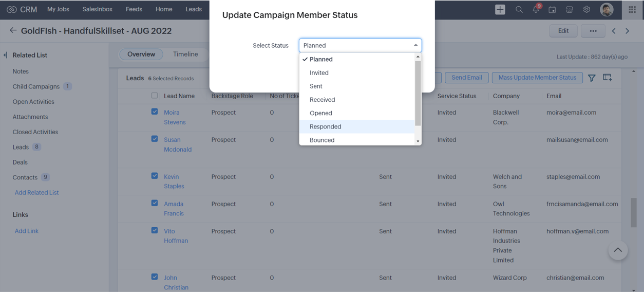Open the My Jobs module tab

pos(58,9)
